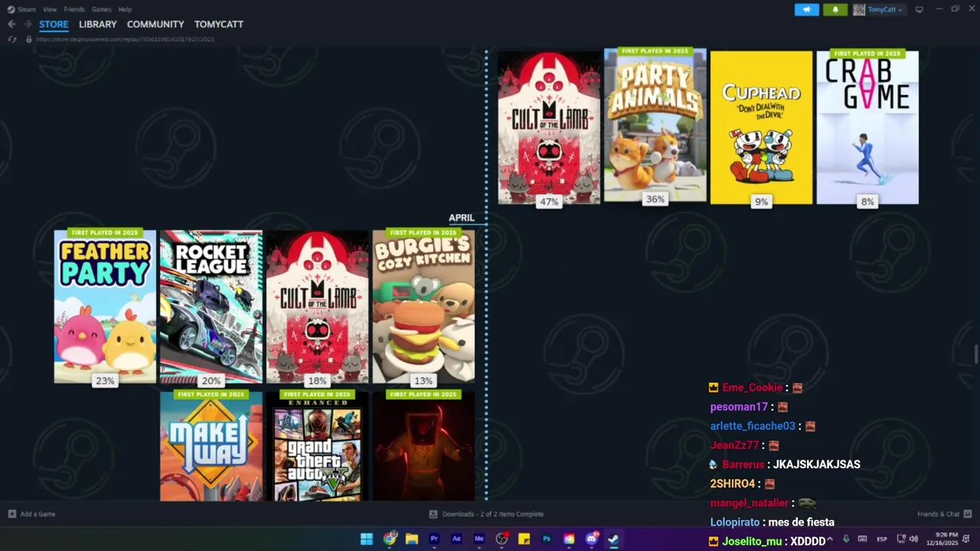Open the dark red game cover beside GTA
Viewport: 980px width, 551px height.
(x=423, y=446)
